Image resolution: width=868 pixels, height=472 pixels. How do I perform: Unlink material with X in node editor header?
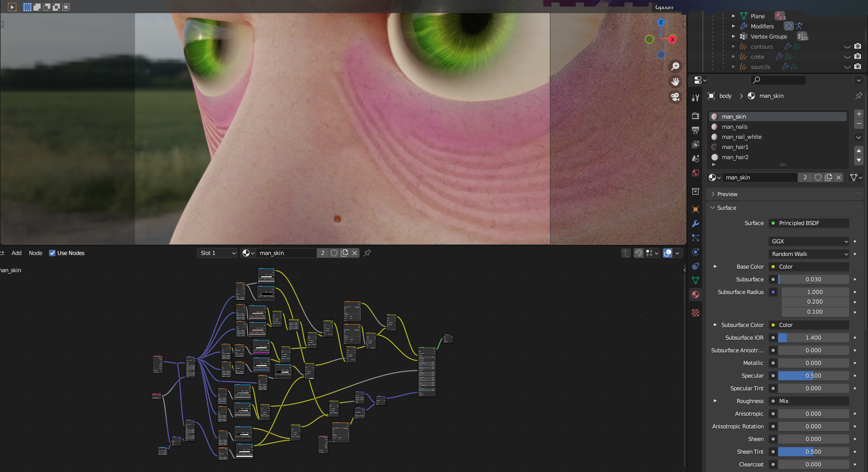click(355, 253)
